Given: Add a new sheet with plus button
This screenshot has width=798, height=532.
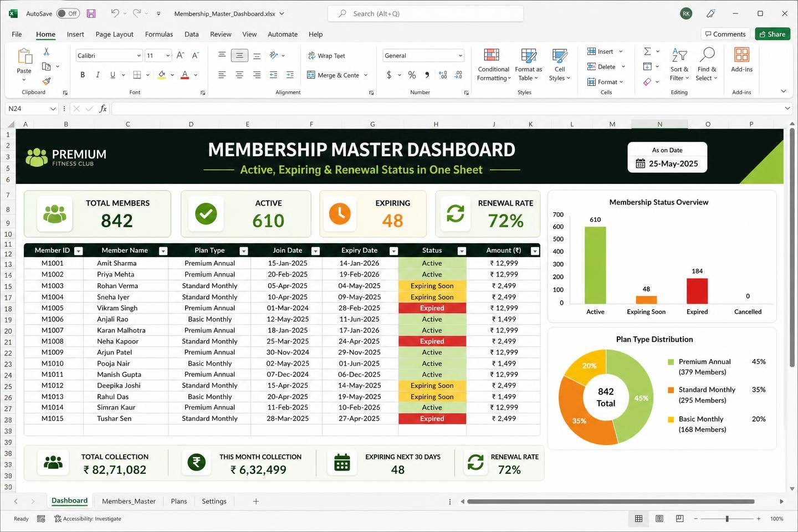Looking at the screenshot, I should [x=256, y=502].
